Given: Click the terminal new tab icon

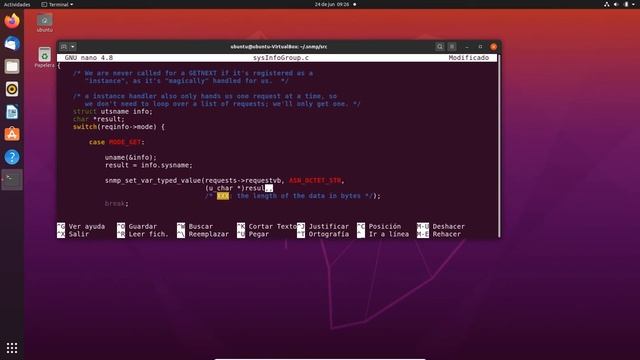Looking at the screenshot, I should coord(64,47).
